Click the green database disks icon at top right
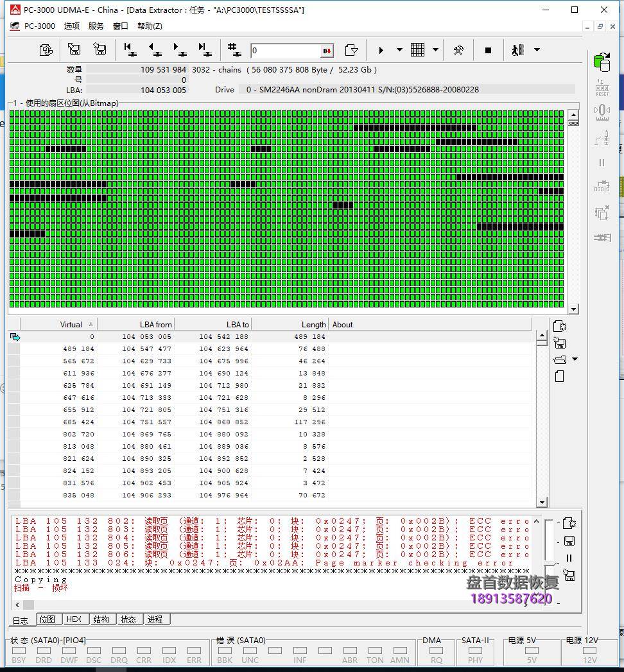Screen dimensions: 624x672 coord(602,62)
